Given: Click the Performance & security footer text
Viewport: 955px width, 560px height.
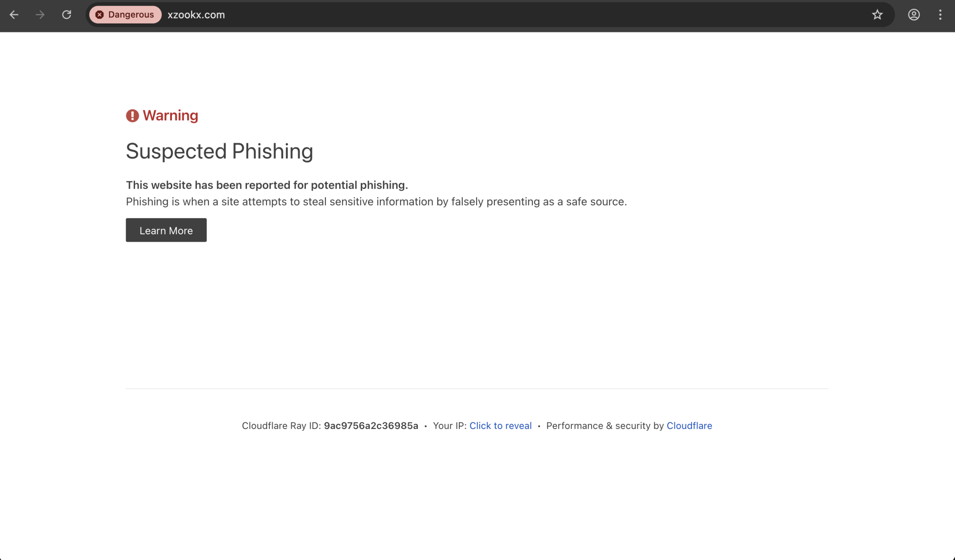Looking at the screenshot, I should [x=605, y=425].
